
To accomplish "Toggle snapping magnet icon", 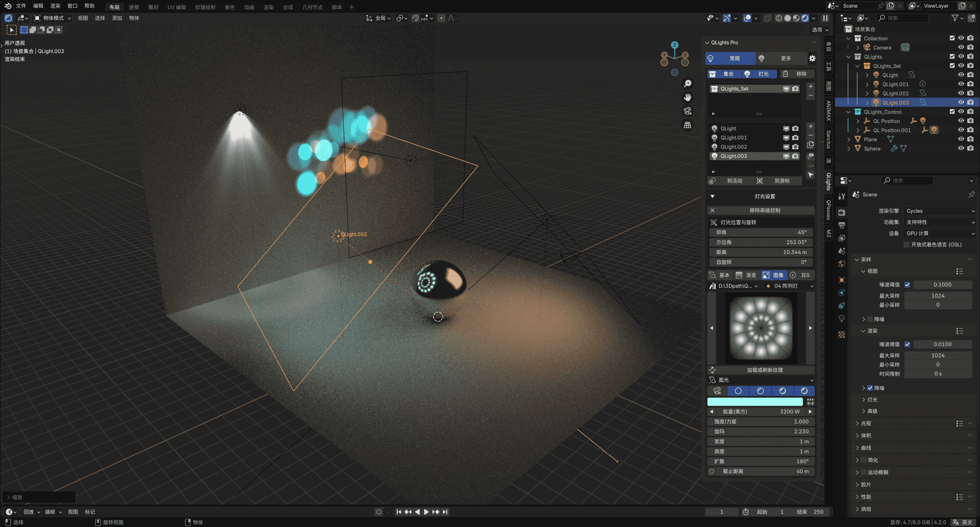I will [415, 18].
